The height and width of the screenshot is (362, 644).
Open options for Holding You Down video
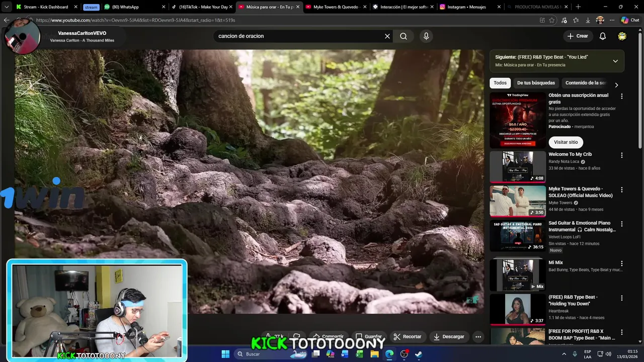622,298
